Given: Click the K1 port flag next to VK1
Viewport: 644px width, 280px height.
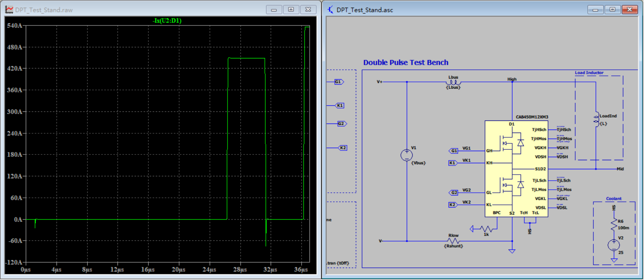Looking at the screenshot, I should [x=453, y=163].
